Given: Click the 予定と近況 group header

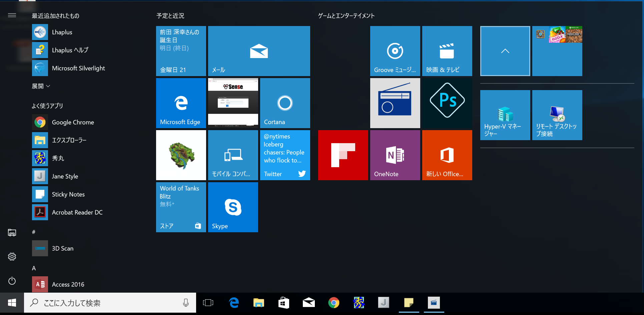Looking at the screenshot, I should 170,16.
